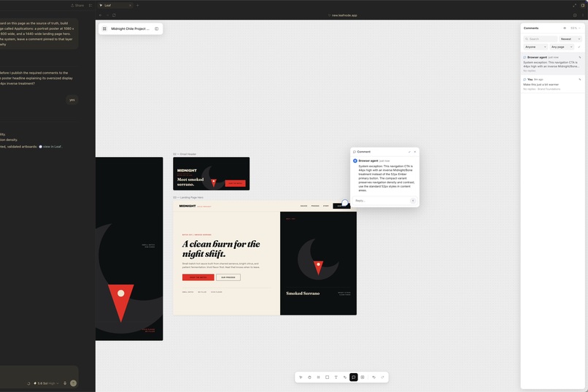Select the Smoked Serrano product title
588x392 pixels.
coord(303,293)
